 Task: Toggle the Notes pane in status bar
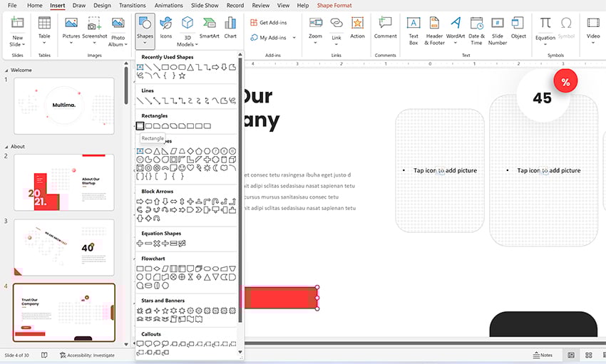coord(542,355)
